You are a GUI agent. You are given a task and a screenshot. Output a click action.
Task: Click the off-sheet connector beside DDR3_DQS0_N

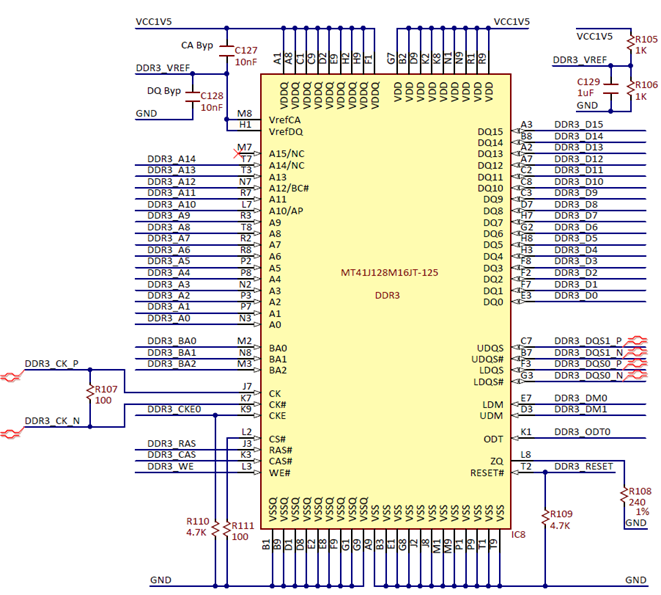pyautogui.click(x=636, y=374)
